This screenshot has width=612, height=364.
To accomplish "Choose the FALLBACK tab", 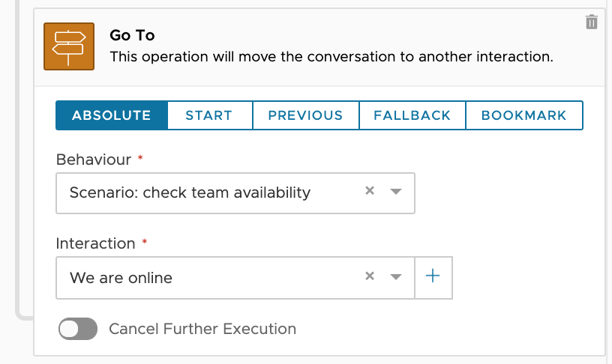I will click(412, 115).
